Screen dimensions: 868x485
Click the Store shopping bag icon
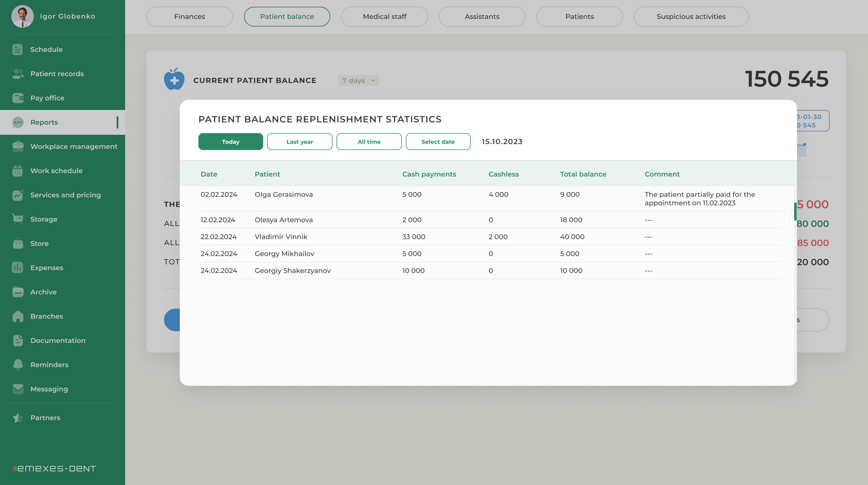18,243
